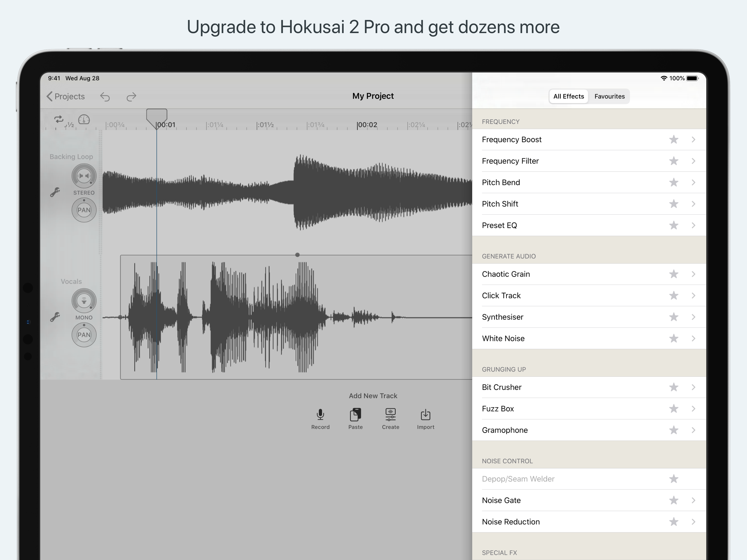Screen dimensions: 747x560
Task: Expand Frequency Boost with its chevron
Action: pyautogui.click(x=693, y=139)
